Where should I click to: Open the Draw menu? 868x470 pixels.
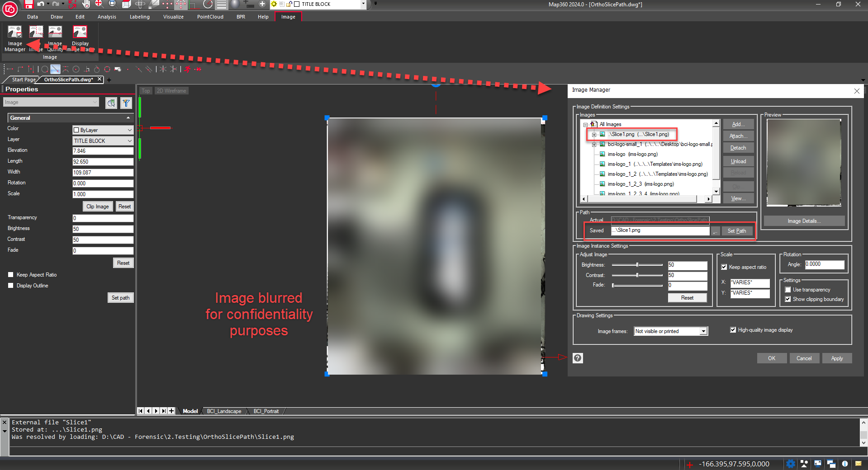click(x=57, y=17)
